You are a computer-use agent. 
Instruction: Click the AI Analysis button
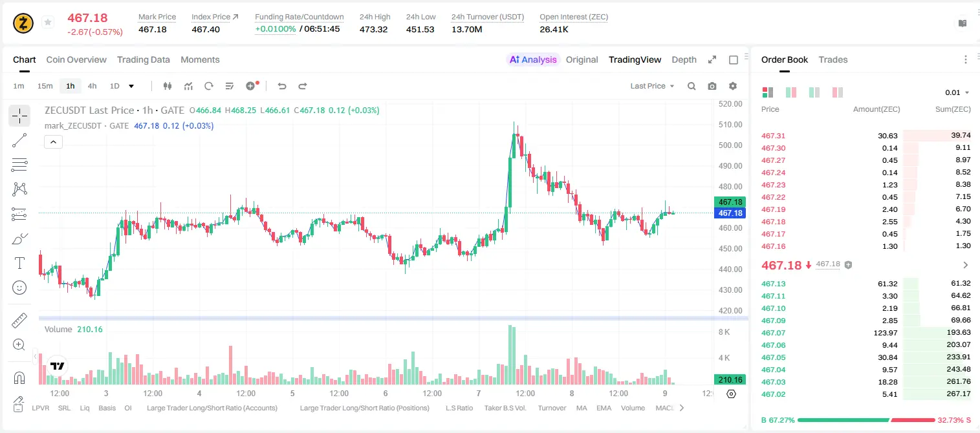point(533,59)
